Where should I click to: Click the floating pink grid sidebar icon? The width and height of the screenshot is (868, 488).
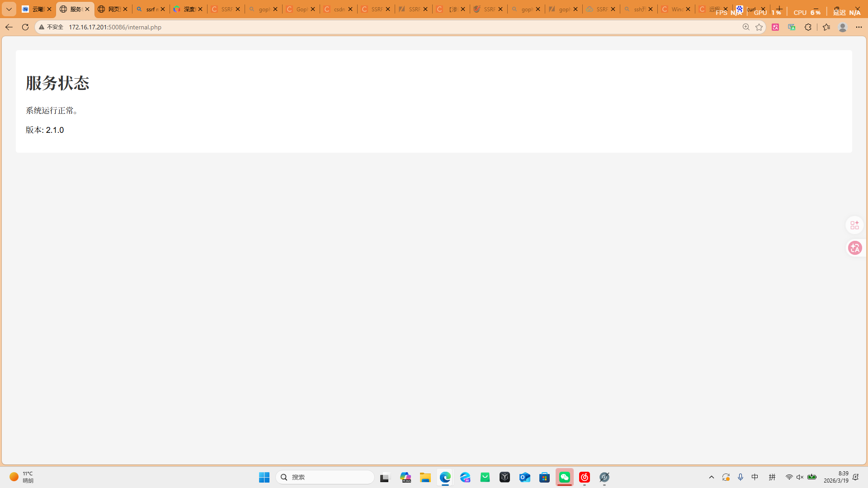pos(854,225)
